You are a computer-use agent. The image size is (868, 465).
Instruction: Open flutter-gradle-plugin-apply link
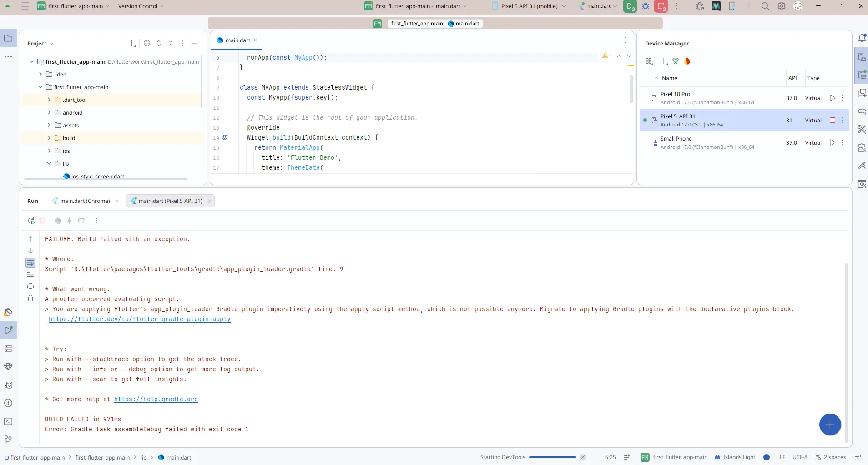pyautogui.click(x=140, y=319)
